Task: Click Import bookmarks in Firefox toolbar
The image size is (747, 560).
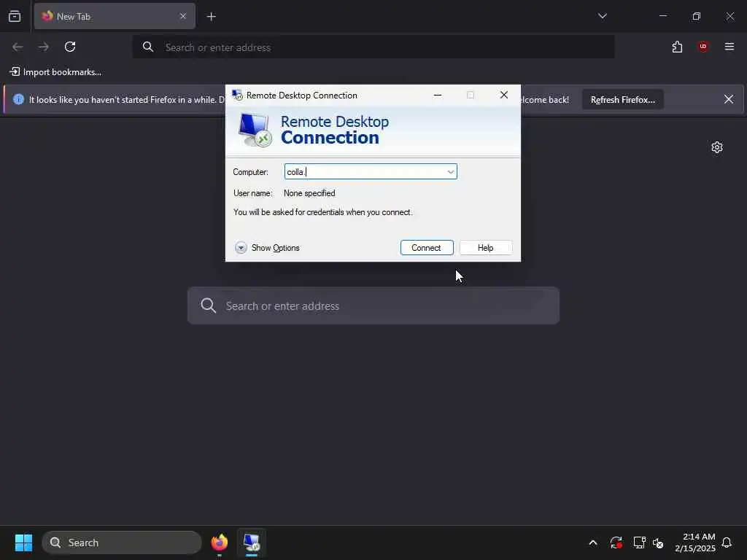Action: (x=55, y=72)
